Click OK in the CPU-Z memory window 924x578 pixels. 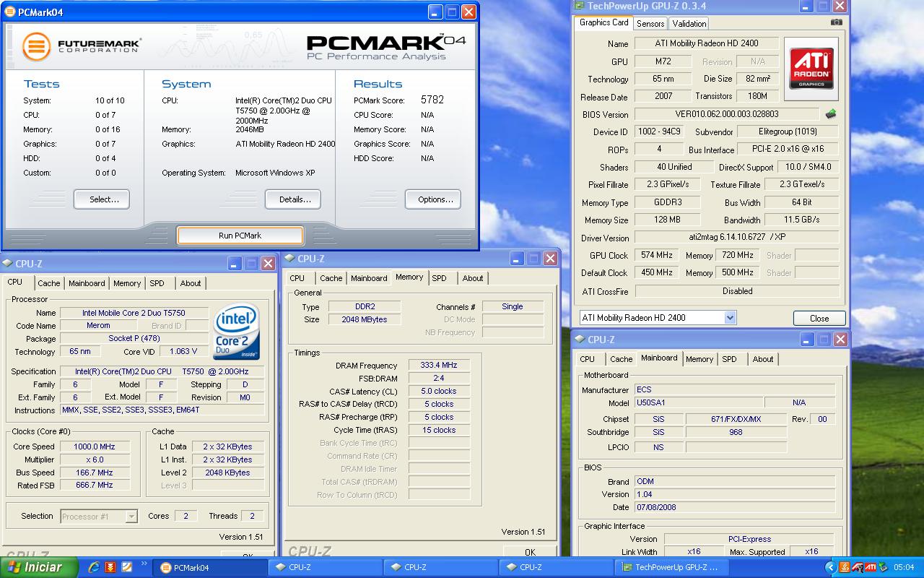point(530,552)
